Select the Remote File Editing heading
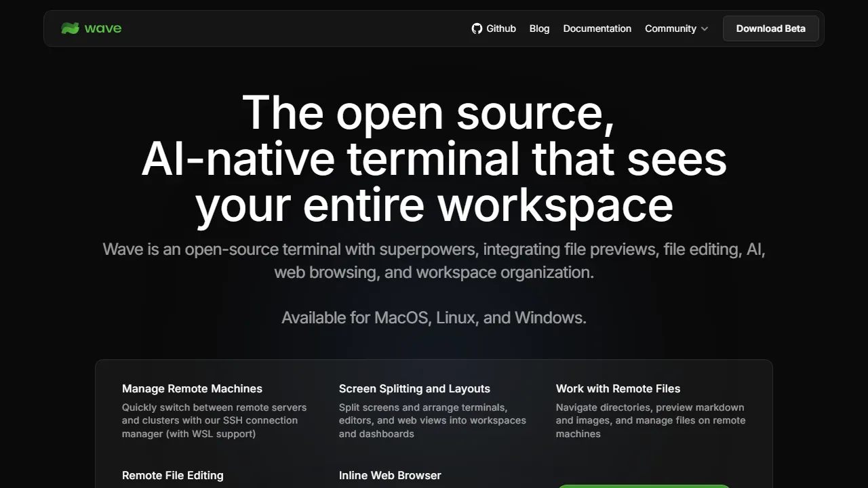Screen dimensions: 868x488 click(172, 475)
